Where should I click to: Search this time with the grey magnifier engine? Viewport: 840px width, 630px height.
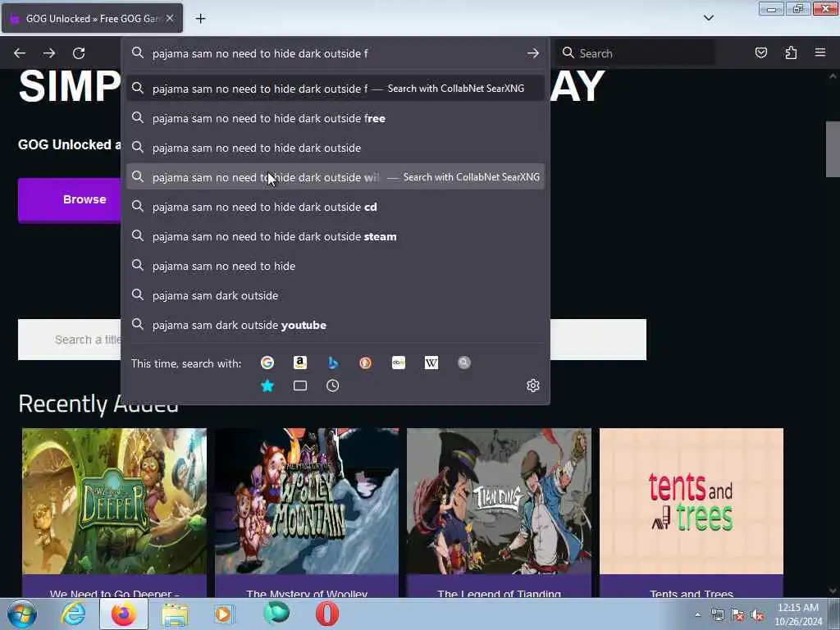464,363
